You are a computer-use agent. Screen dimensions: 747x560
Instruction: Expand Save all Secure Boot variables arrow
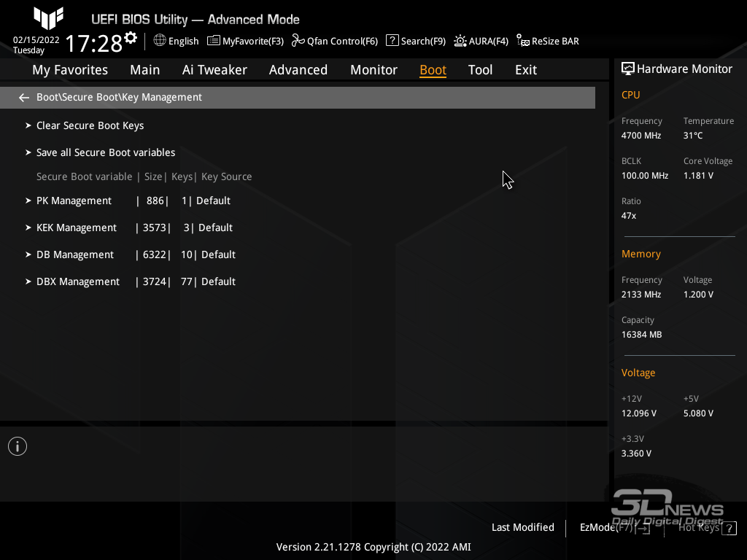click(x=28, y=152)
